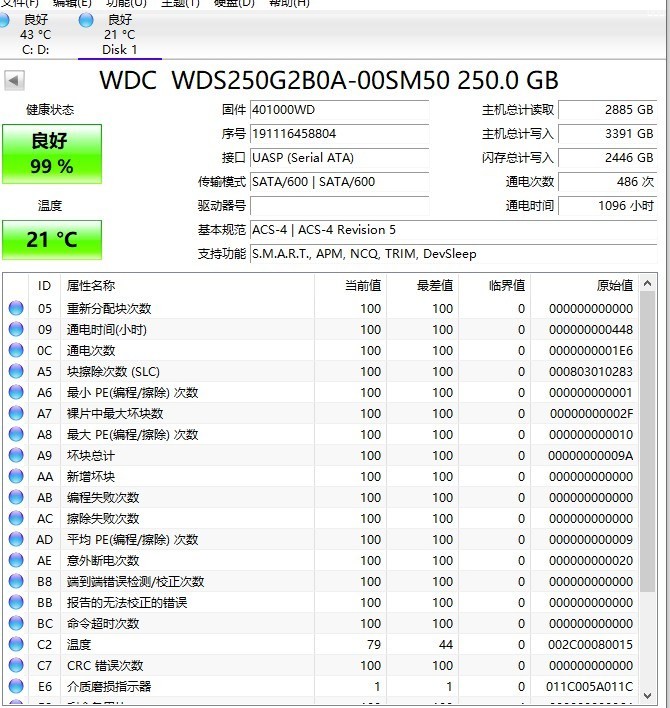670x708 pixels.
Task: Click the status orb for C2 温度
Action: click(16, 644)
